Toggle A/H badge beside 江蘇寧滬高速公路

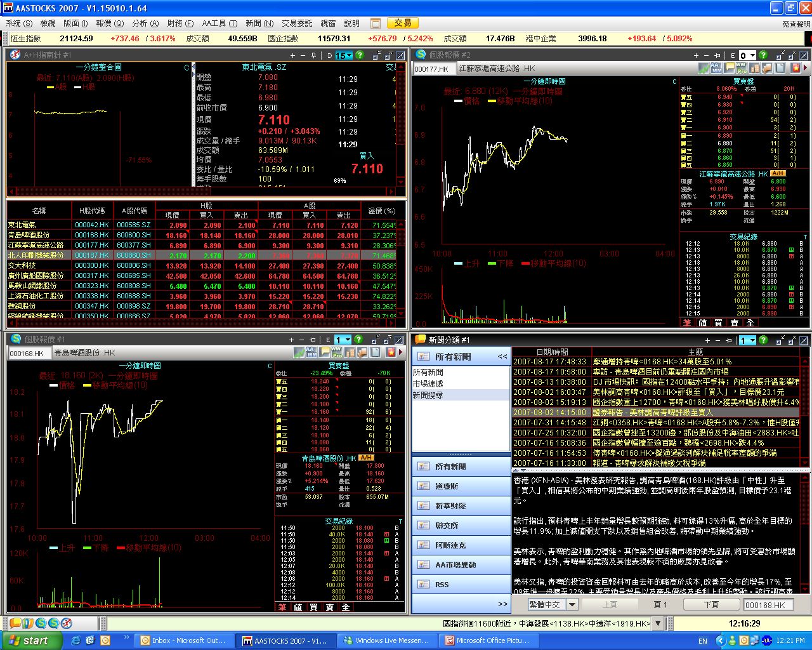click(x=778, y=173)
